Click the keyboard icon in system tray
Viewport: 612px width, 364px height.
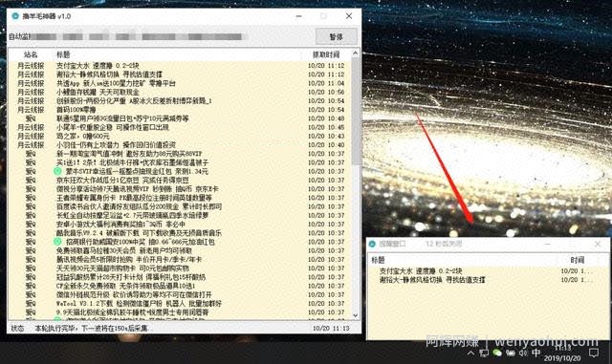[x=510, y=353]
